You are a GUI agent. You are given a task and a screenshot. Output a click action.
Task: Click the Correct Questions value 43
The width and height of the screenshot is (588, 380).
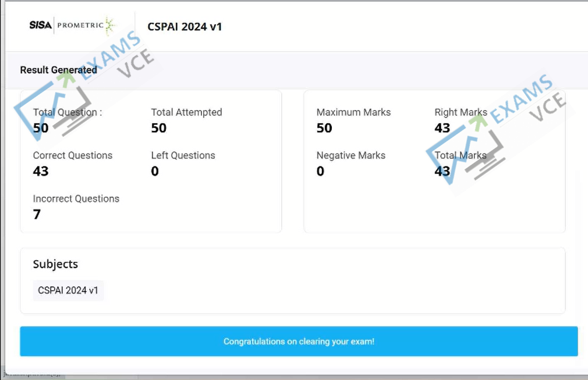point(41,171)
